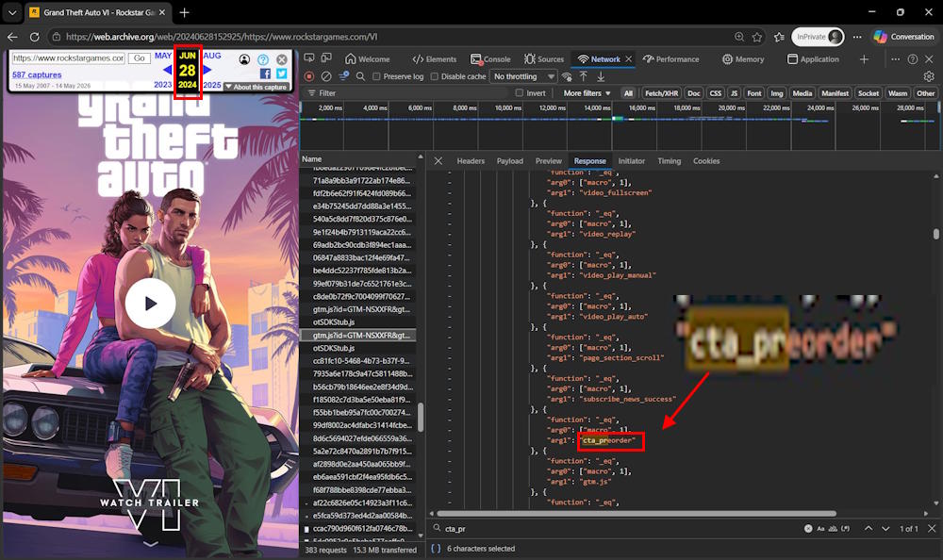Click the Wayback URL input field
This screenshot has width=943, height=560.
69,58
